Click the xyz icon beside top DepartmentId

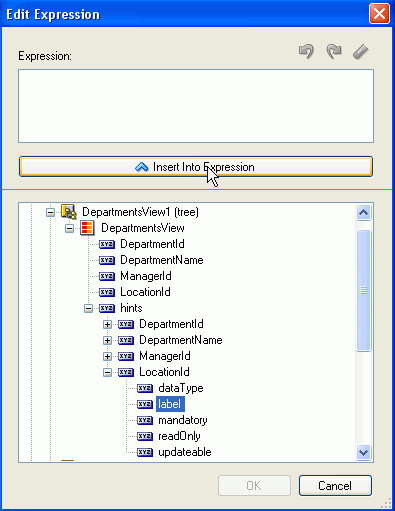[x=107, y=244]
